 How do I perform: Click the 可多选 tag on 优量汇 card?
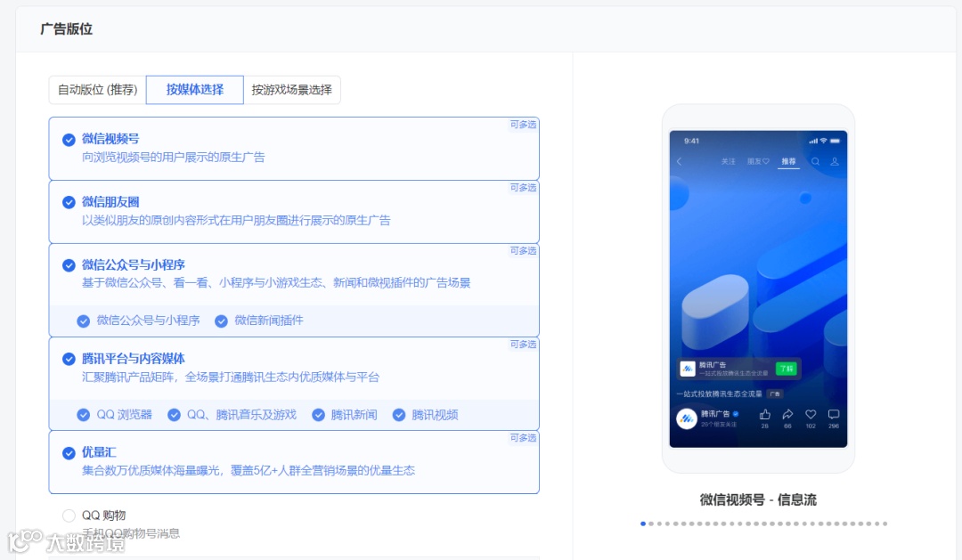point(524,438)
